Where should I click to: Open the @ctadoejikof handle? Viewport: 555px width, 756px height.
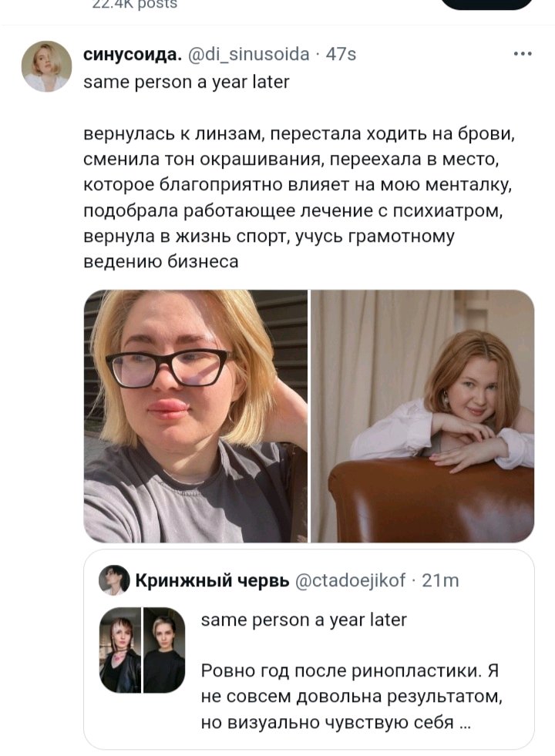(x=350, y=580)
